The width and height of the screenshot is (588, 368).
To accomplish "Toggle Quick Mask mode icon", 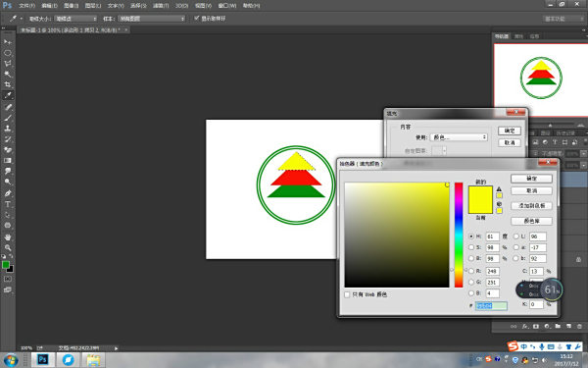I will (x=8, y=279).
